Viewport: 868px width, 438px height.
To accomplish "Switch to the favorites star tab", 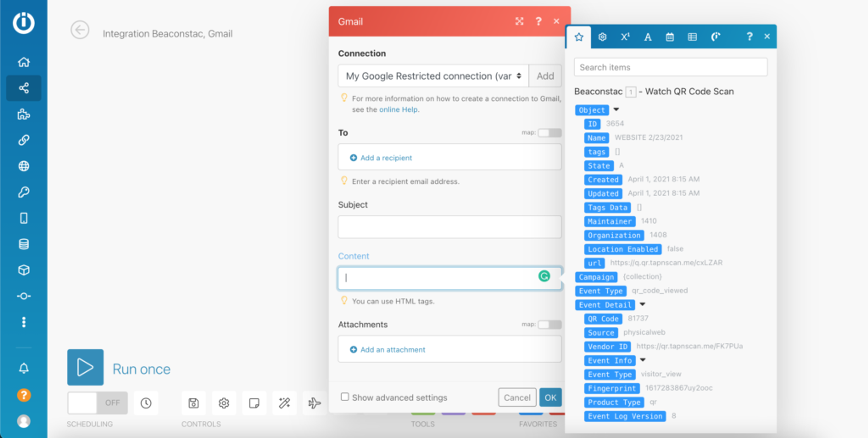I will [x=579, y=37].
